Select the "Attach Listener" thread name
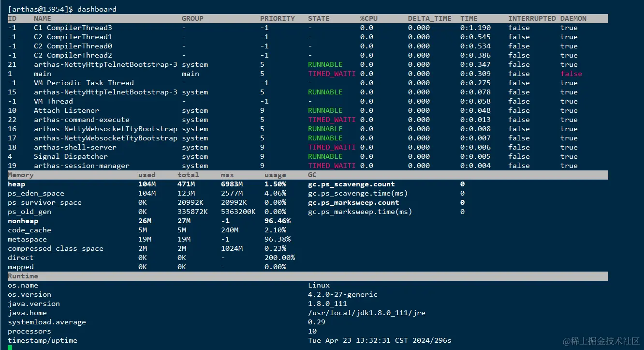The height and width of the screenshot is (350, 644). pos(66,110)
